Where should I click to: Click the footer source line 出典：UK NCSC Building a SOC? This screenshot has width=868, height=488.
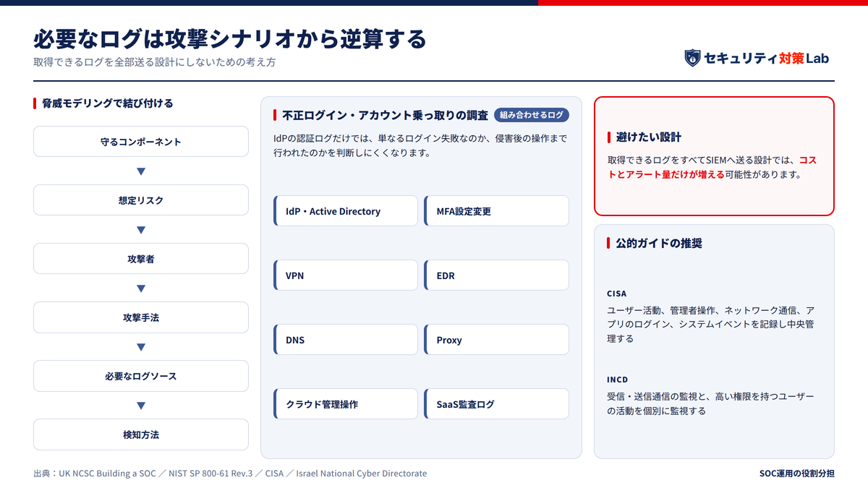point(230,474)
